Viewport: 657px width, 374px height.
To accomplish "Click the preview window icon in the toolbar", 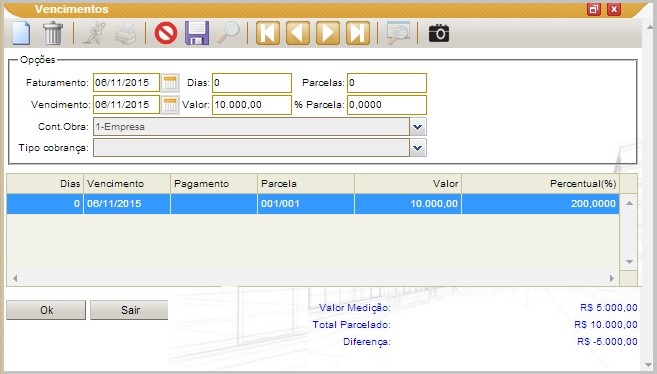I will (x=398, y=33).
